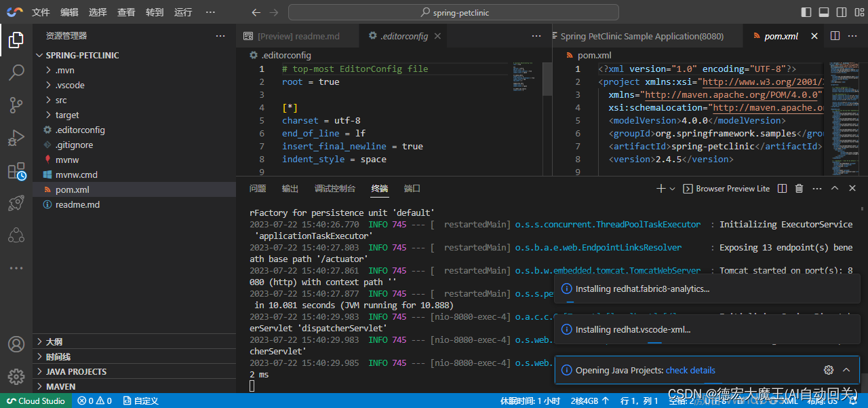Go back with the navigation arrow
This screenshot has width=868, height=408.
click(256, 12)
